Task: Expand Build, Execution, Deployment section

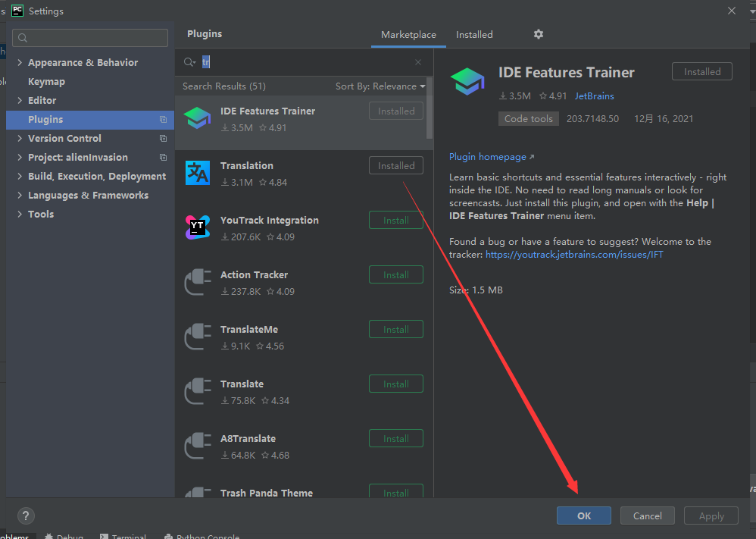Action: (20, 176)
